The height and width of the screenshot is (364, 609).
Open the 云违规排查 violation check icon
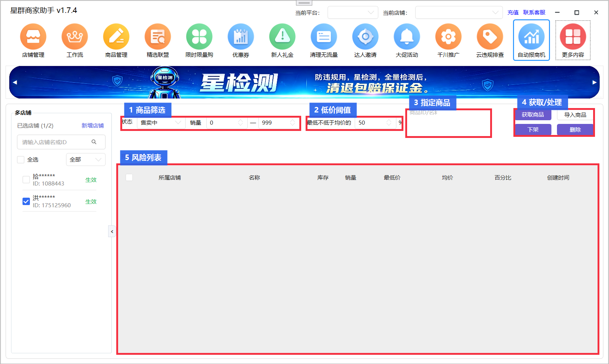pyautogui.click(x=490, y=37)
